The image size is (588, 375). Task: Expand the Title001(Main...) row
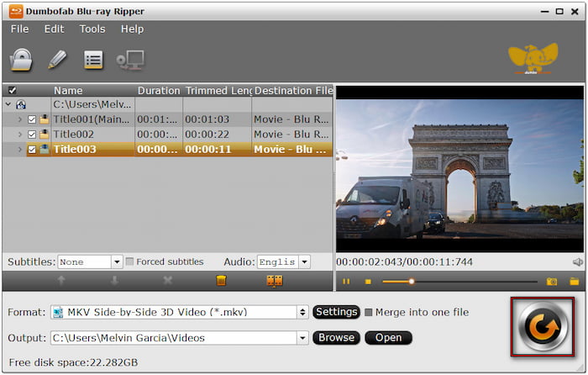pos(20,119)
